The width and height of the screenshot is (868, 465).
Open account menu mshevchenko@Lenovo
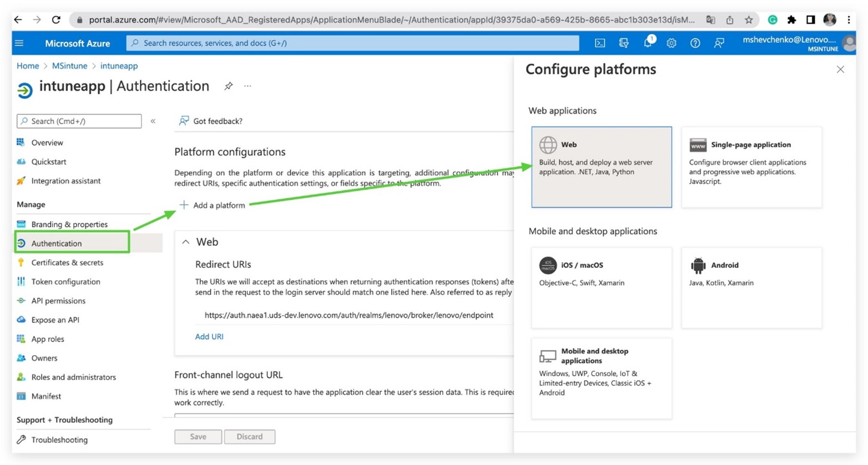(798, 43)
